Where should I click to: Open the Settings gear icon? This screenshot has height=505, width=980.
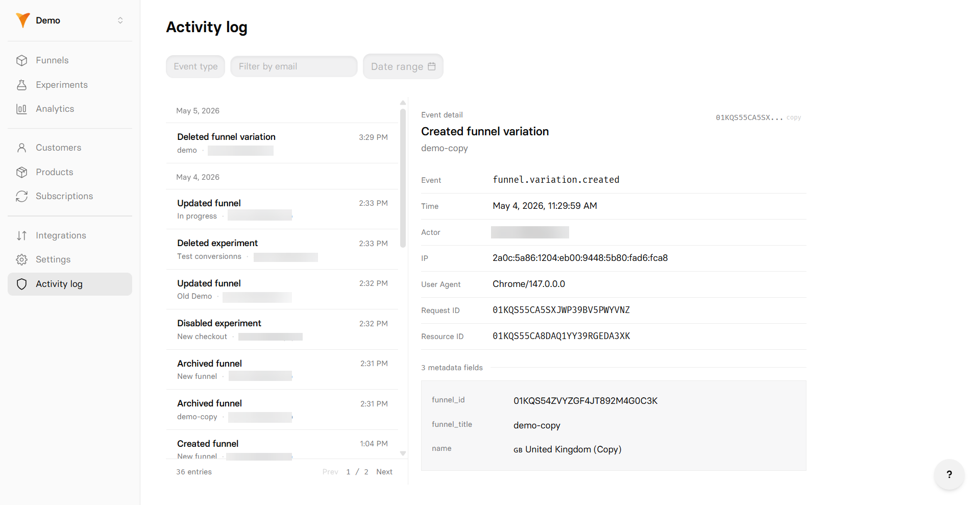pyautogui.click(x=21, y=259)
